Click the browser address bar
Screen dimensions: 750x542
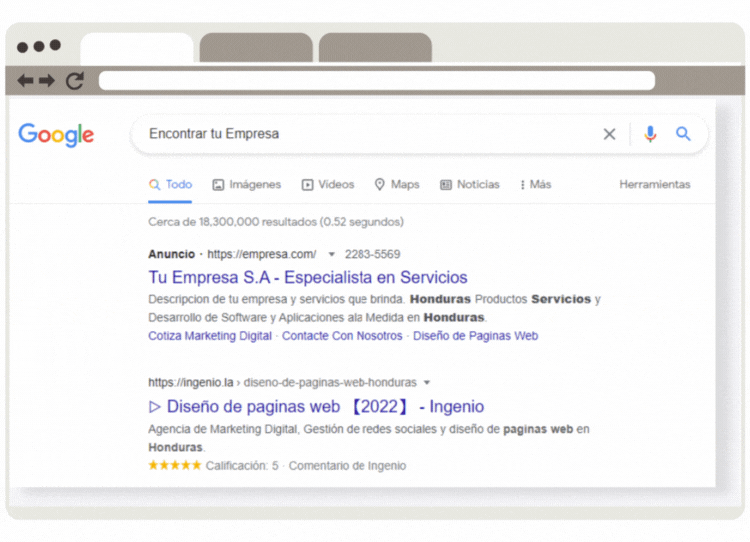point(376,80)
